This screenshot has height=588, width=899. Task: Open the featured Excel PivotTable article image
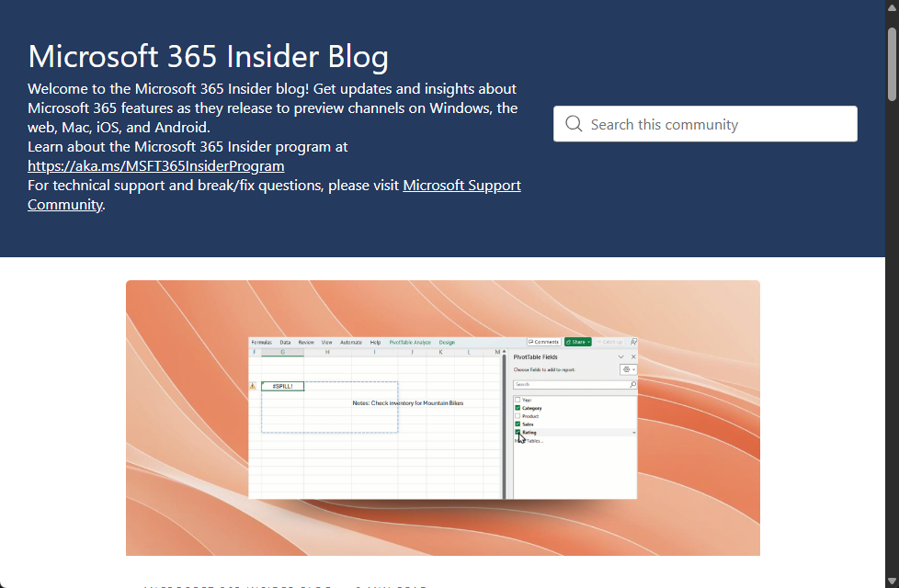point(443,418)
